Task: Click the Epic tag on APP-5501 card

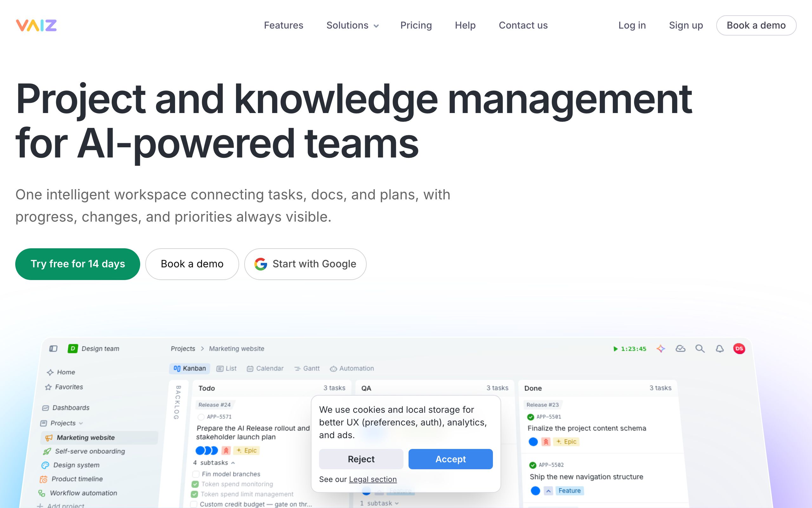Action: pyautogui.click(x=566, y=442)
